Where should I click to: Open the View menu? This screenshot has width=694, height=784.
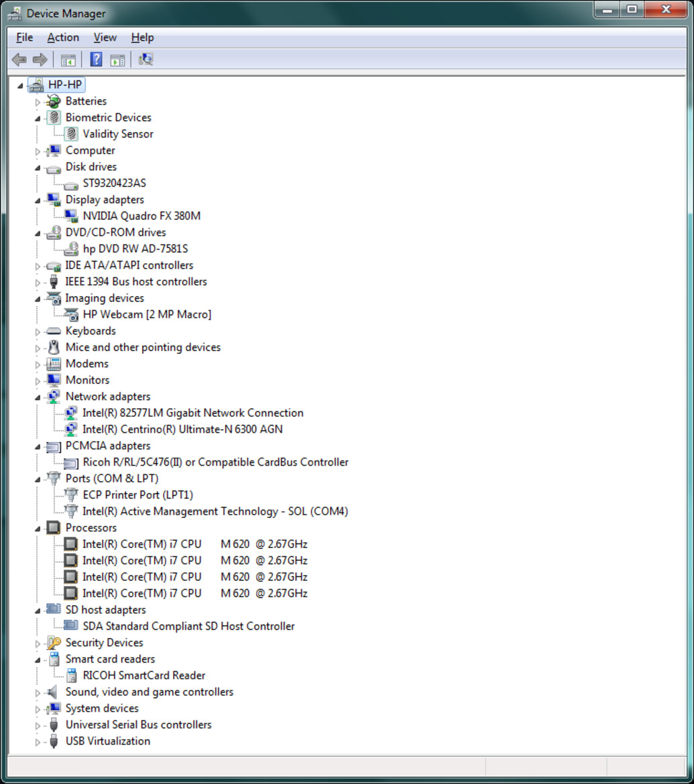[105, 38]
